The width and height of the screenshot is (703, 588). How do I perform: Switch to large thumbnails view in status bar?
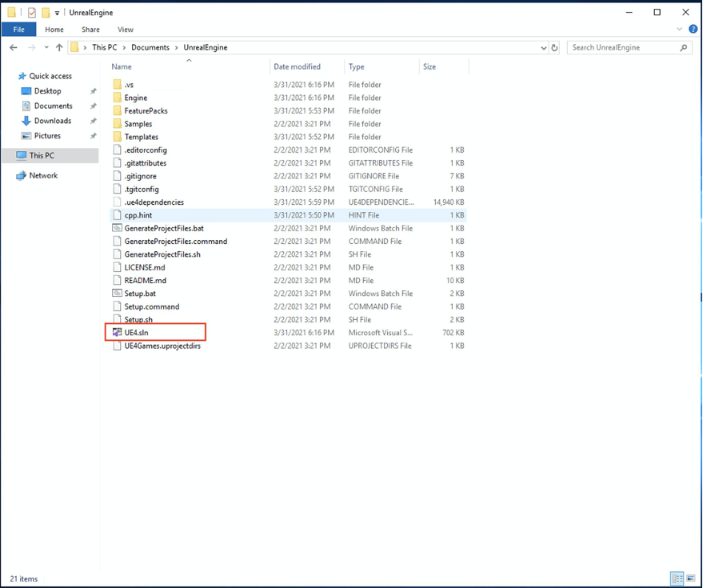pyautogui.click(x=691, y=578)
